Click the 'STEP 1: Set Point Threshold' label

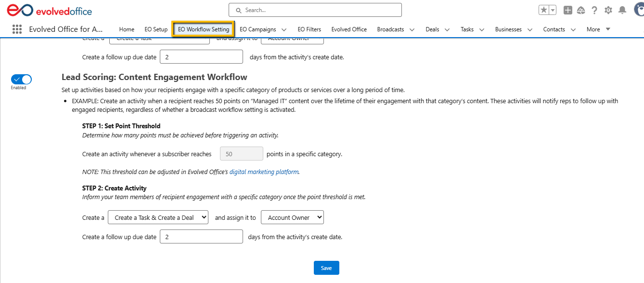(x=121, y=126)
